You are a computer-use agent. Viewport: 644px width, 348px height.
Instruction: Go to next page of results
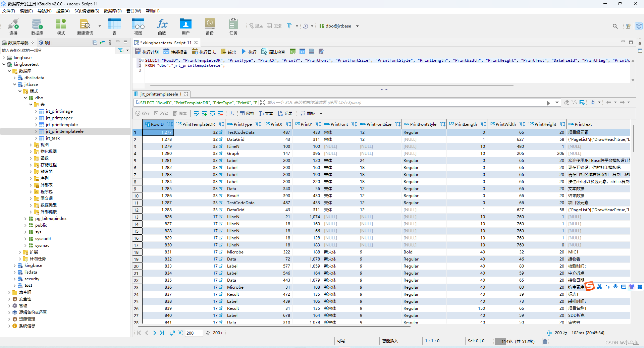[x=154, y=333]
